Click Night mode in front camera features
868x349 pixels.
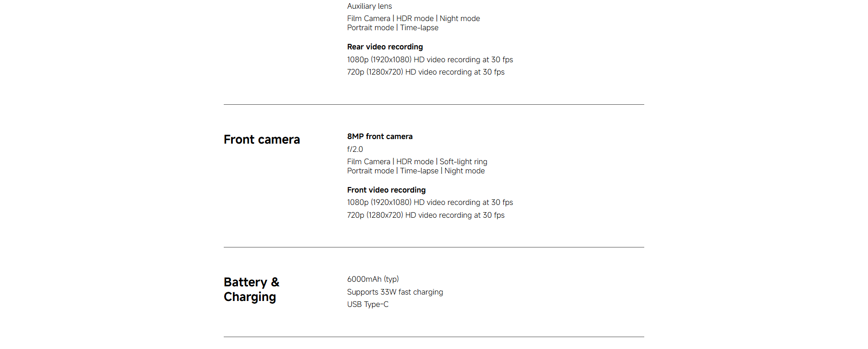click(464, 171)
